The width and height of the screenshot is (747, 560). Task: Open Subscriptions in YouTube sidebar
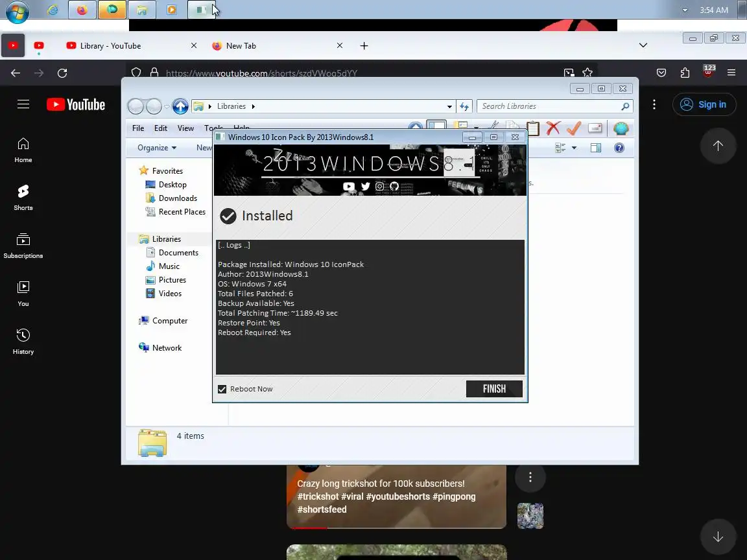[23, 246]
